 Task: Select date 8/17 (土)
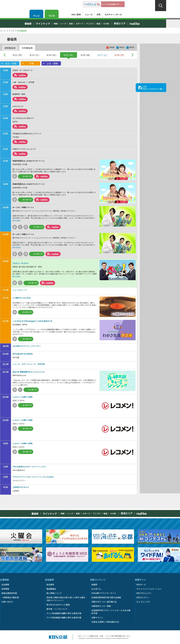[102, 55]
